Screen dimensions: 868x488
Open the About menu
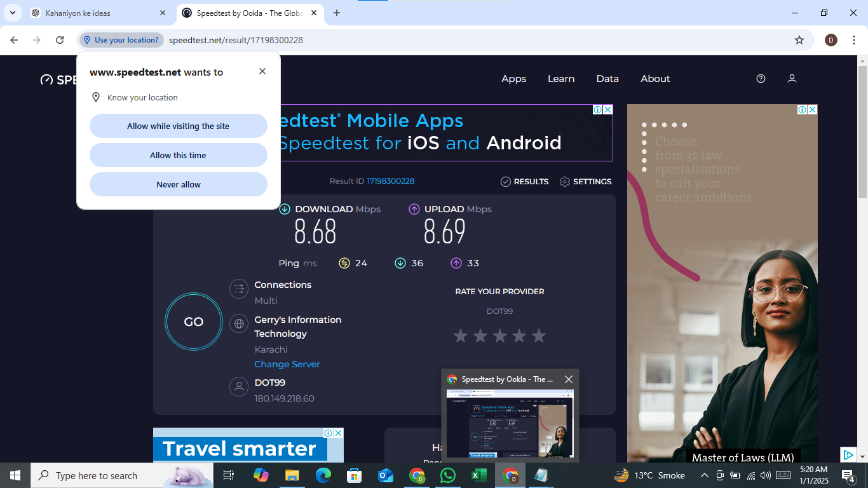tap(655, 79)
